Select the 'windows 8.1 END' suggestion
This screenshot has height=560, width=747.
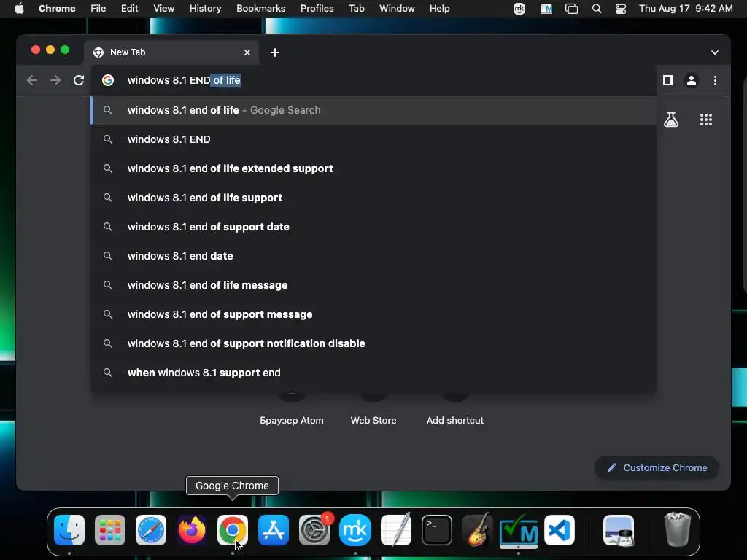click(374, 139)
